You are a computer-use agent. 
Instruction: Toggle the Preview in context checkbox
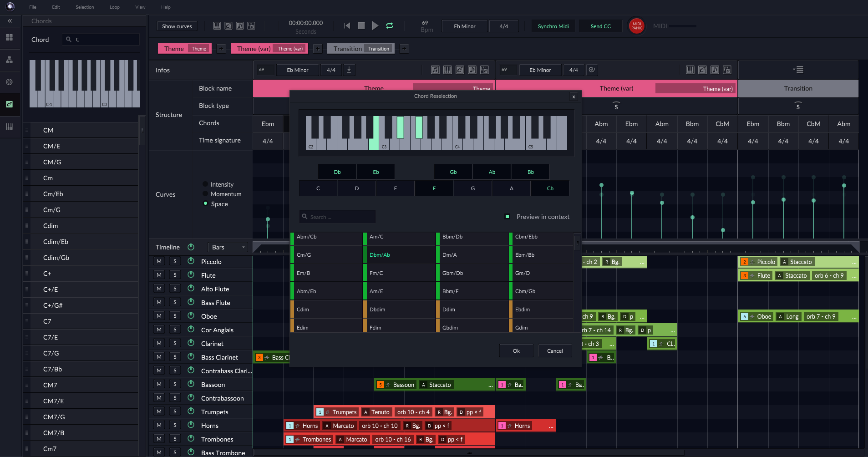coord(507,217)
